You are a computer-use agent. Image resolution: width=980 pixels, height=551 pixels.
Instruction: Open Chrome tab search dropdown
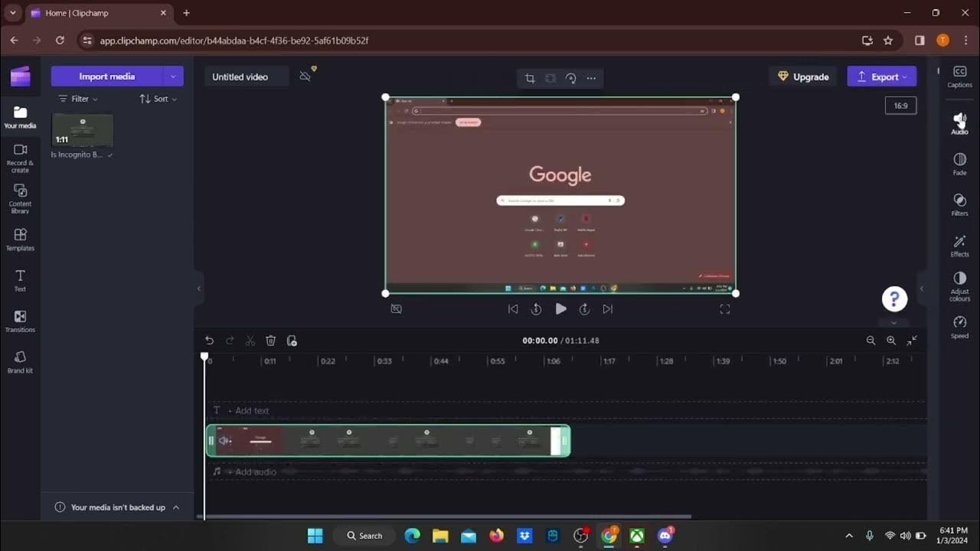12,13
